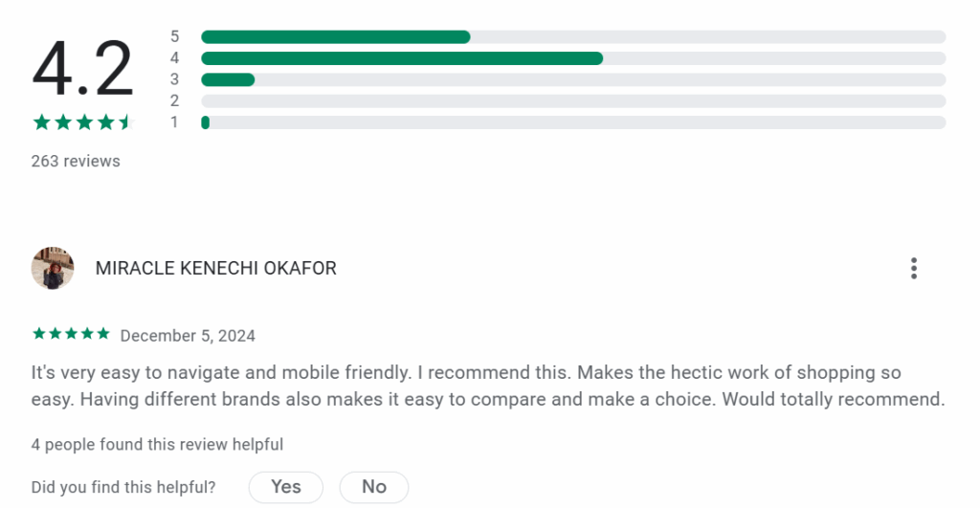Click '4 people found this review helpful'

pyautogui.click(x=157, y=445)
